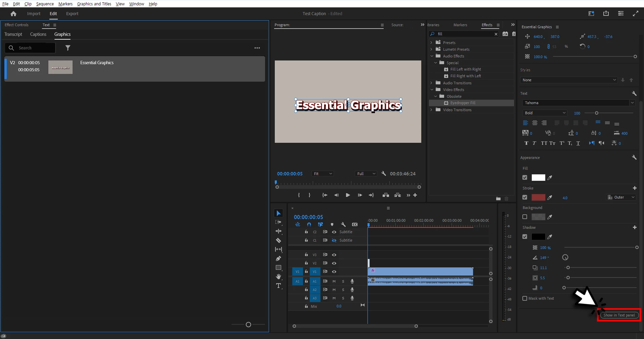Add a marker in the timeline header
644x339 pixels.
pyautogui.click(x=332, y=224)
